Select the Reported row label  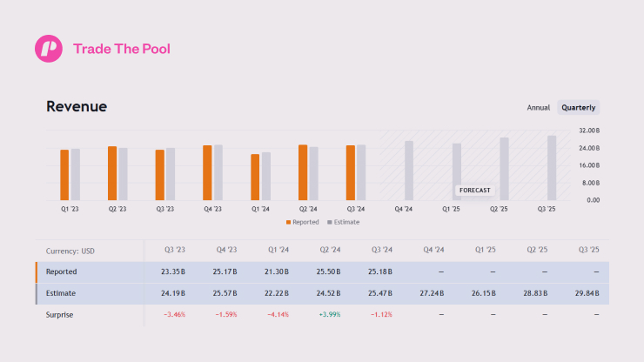click(61, 271)
